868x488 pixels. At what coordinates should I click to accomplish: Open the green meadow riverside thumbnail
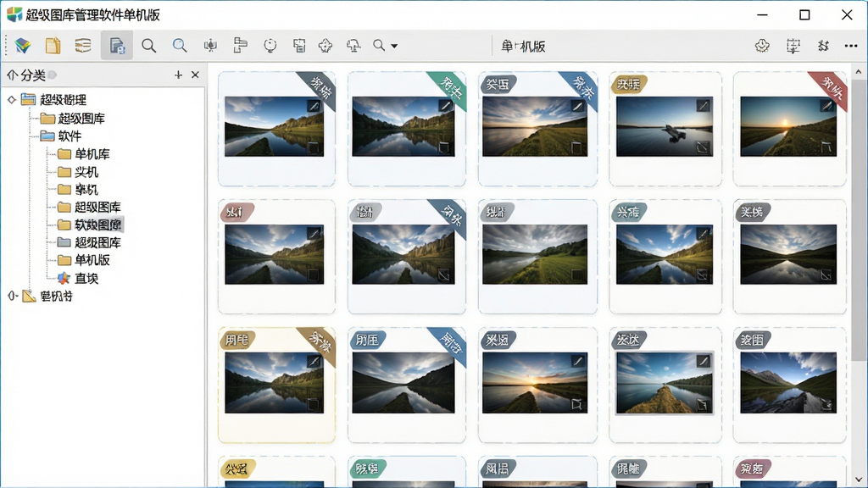(535, 254)
